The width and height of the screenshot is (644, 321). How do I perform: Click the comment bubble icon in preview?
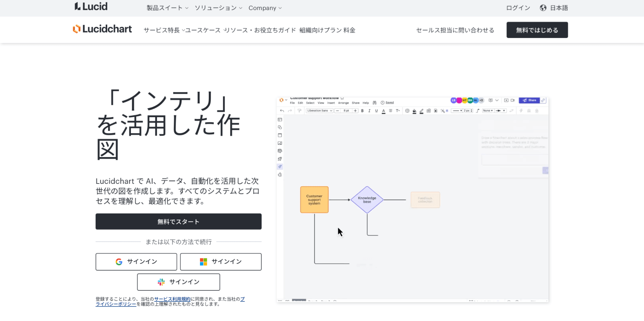(x=491, y=100)
